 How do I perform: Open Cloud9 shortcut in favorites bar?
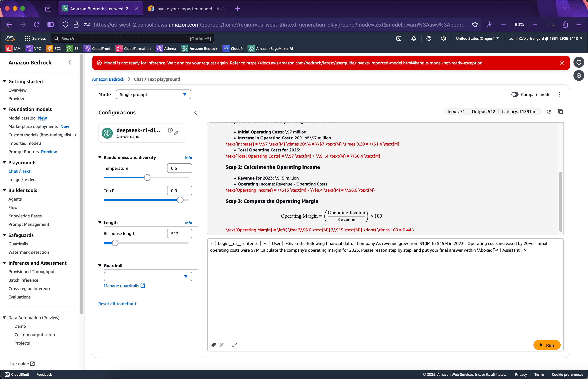[x=233, y=49]
